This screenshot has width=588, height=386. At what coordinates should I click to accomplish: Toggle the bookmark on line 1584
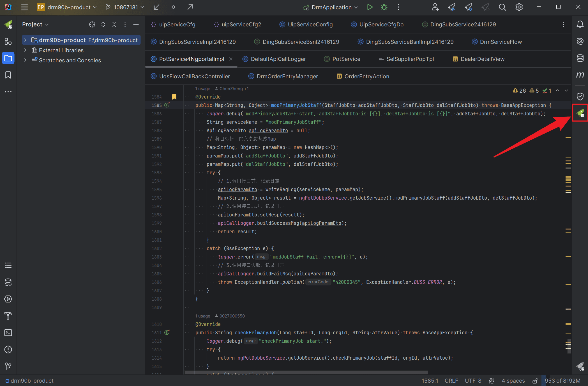point(174,97)
